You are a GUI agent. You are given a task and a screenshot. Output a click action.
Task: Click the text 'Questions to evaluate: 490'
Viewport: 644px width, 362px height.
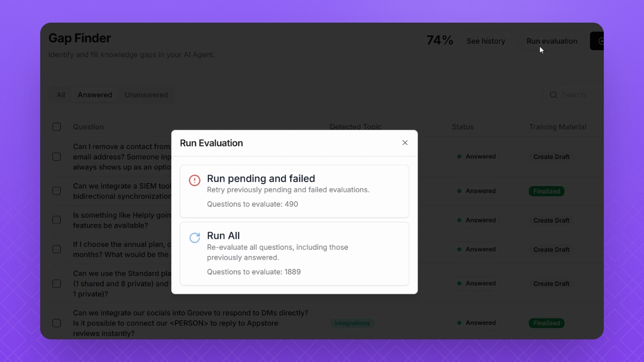[253, 204]
